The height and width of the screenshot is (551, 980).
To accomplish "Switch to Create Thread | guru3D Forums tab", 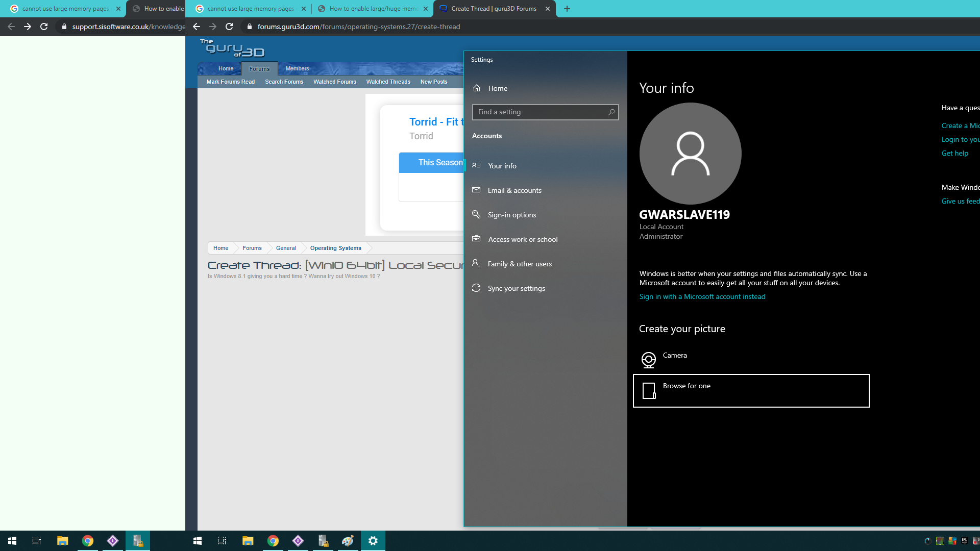I will point(494,9).
